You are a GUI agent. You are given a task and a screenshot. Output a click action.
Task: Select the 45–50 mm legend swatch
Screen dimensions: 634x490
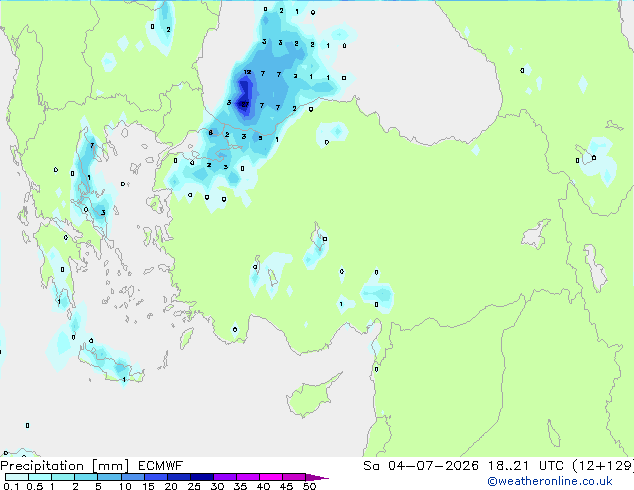tap(294, 477)
